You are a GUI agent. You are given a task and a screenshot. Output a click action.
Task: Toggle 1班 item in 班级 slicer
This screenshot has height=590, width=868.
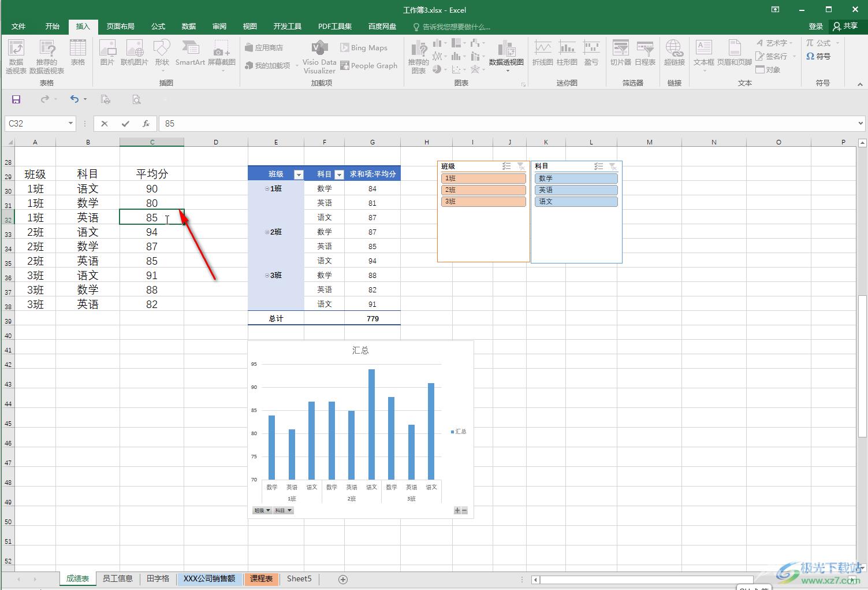[x=483, y=179]
